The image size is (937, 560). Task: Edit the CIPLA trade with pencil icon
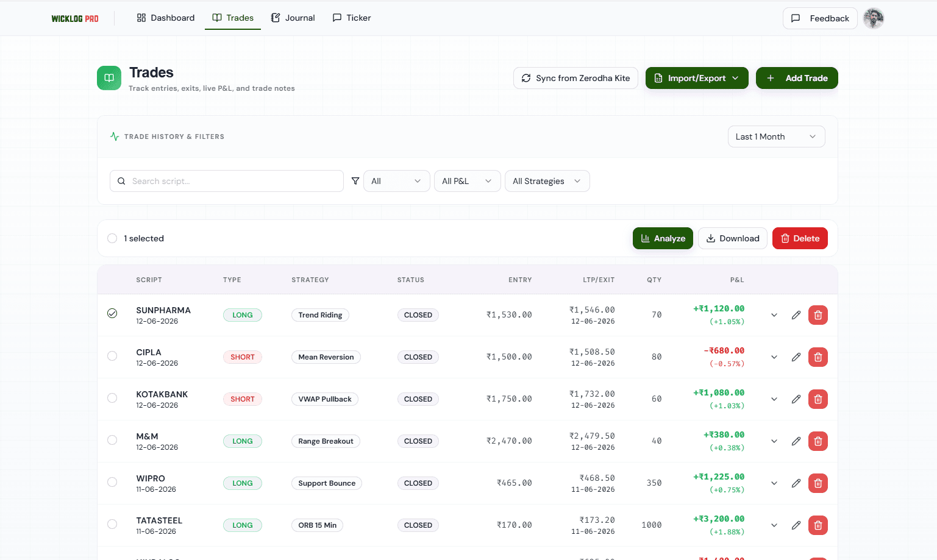click(796, 357)
